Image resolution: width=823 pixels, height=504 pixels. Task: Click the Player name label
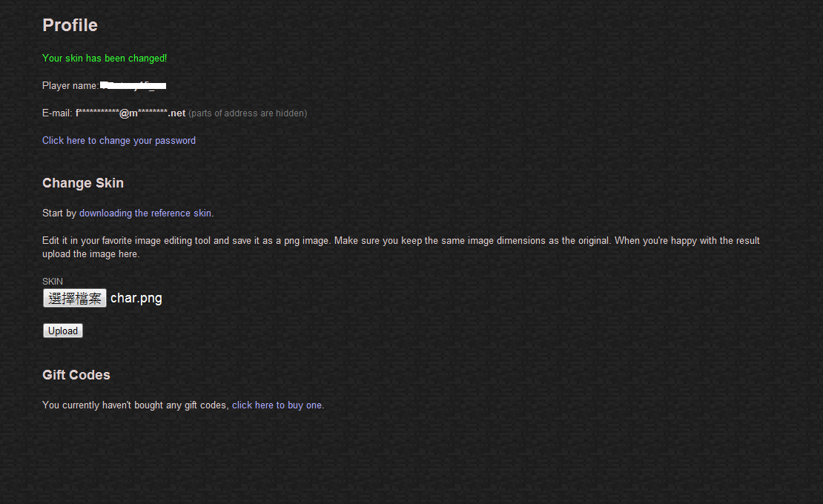tap(70, 85)
